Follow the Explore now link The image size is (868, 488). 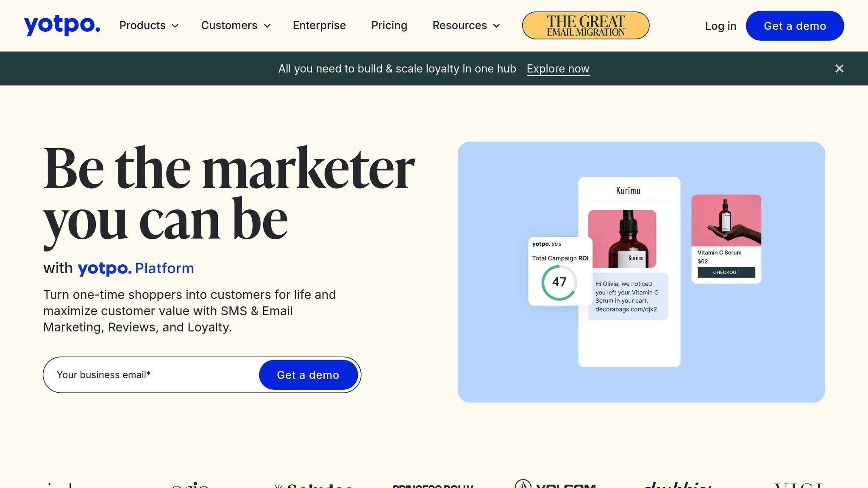(558, 69)
